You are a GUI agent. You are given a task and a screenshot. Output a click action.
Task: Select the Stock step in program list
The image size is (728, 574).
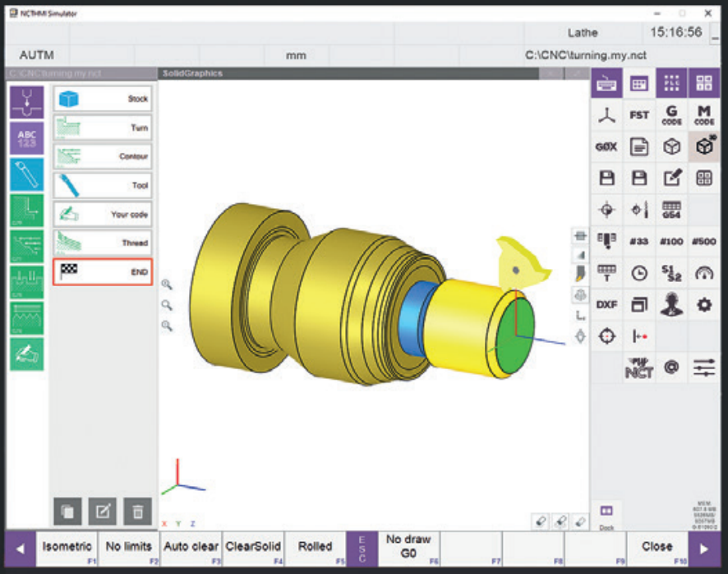103,99
